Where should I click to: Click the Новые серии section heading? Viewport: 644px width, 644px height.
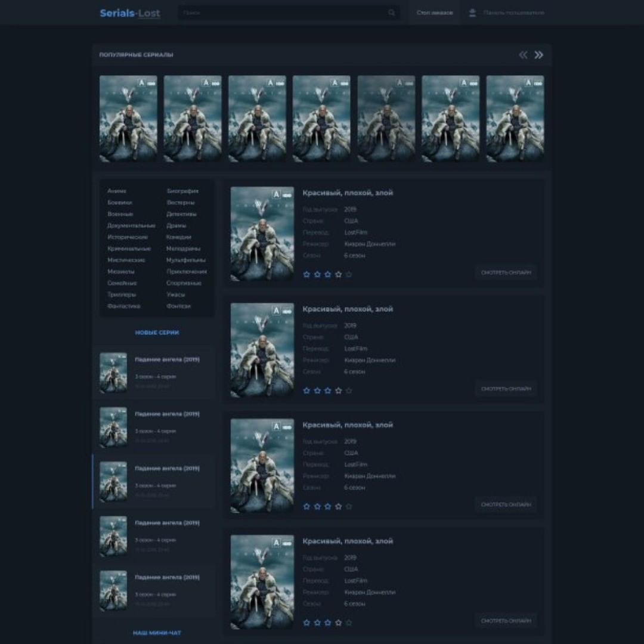click(x=157, y=332)
